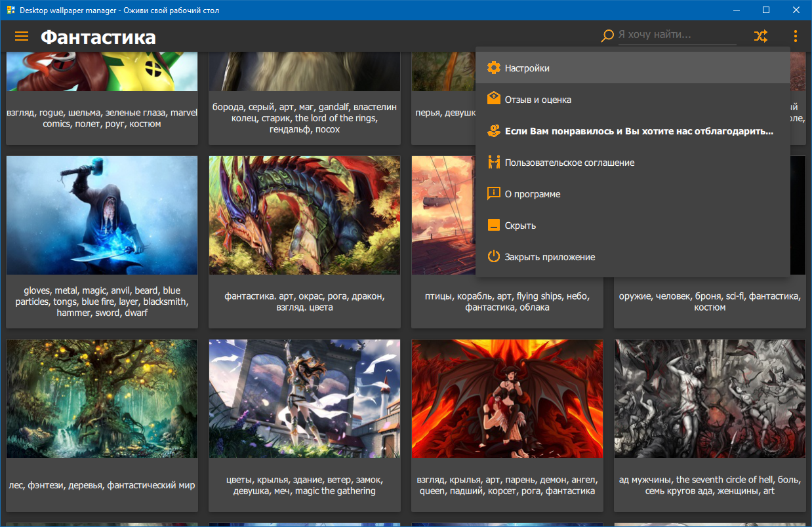Image resolution: width=812 pixels, height=527 pixels.
Task: Choose Скрыть from the dropdown menu
Action: [632, 225]
